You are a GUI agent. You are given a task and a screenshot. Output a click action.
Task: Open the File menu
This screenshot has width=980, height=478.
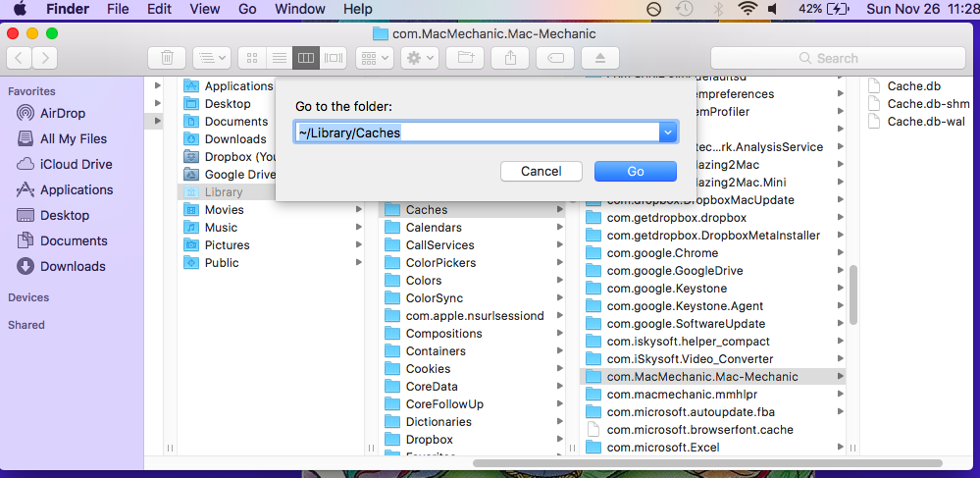118,9
